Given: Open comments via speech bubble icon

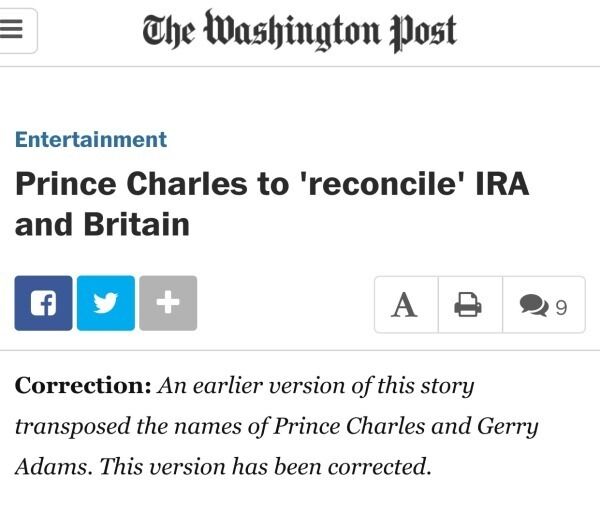Looking at the screenshot, I should (x=532, y=306).
